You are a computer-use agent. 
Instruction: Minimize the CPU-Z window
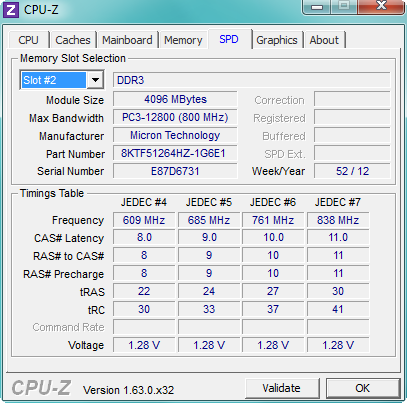(317, 7)
